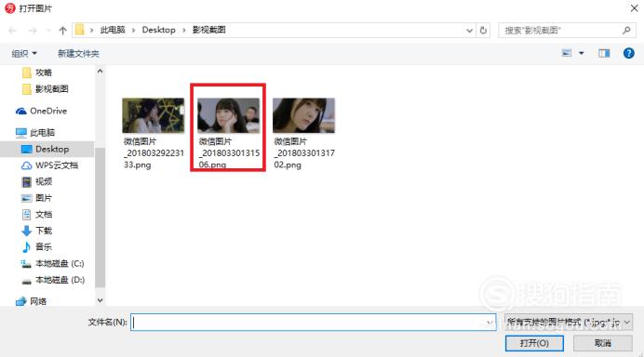This screenshot has height=357, width=644.
Task: Click the 取消 button
Action: 602,343
